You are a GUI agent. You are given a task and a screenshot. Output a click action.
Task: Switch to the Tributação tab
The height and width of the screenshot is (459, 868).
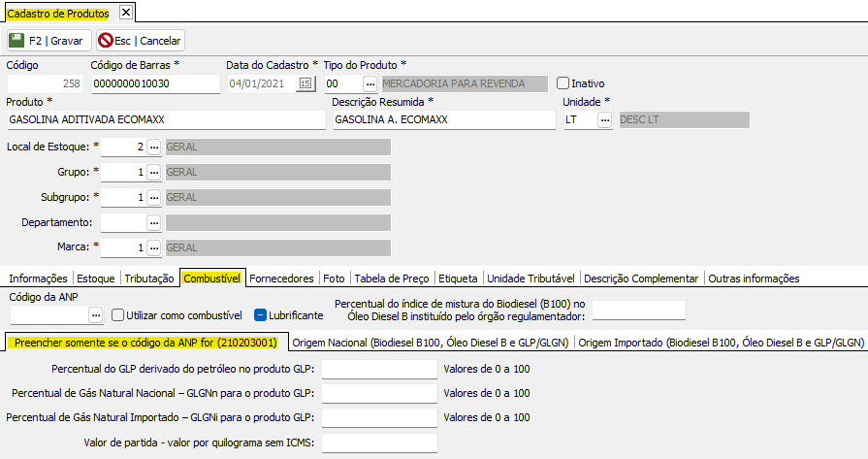[149, 279]
